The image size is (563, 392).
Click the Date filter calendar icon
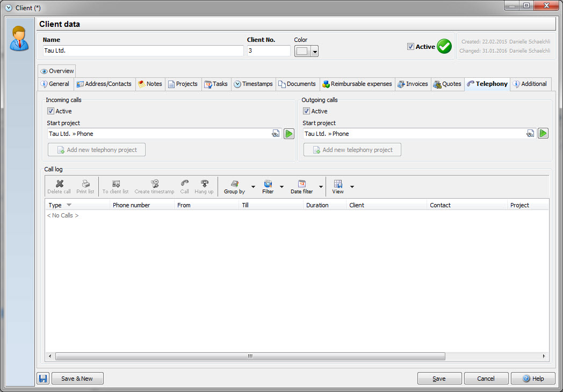tap(301, 184)
